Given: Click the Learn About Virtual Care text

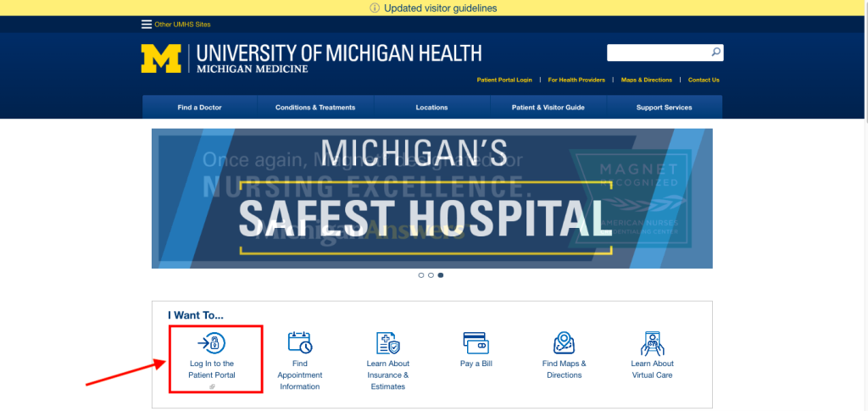Looking at the screenshot, I should [652, 369].
